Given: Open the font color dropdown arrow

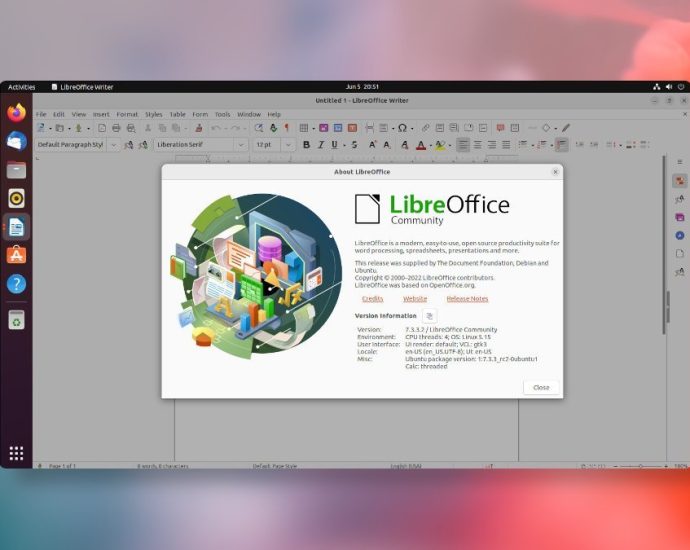Looking at the screenshot, I should click(x=430, y=145).
